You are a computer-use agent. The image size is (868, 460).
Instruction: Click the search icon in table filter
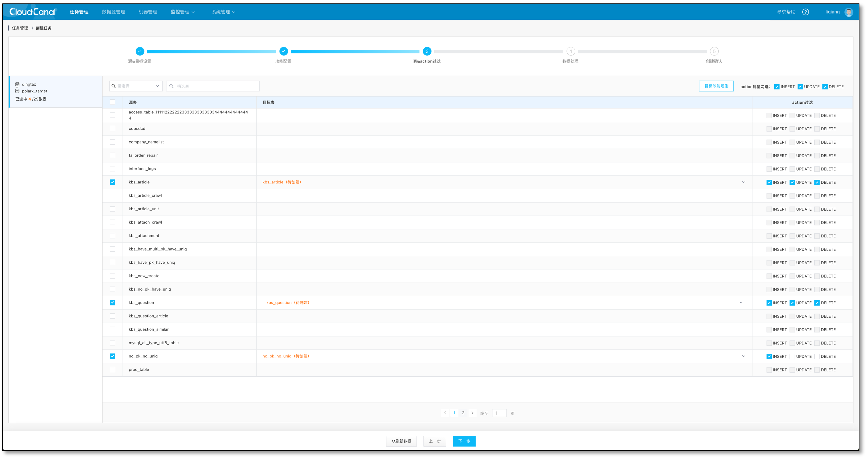(x=172, y=86)
